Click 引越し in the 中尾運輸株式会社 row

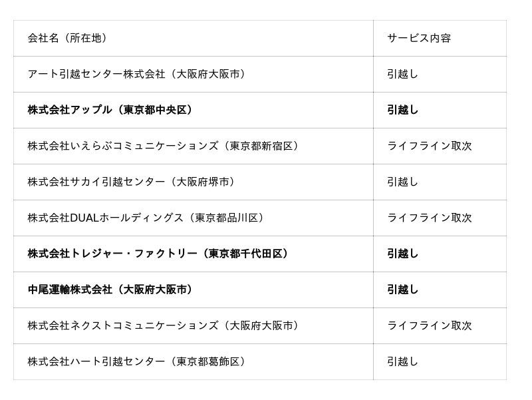click(402, 290)
